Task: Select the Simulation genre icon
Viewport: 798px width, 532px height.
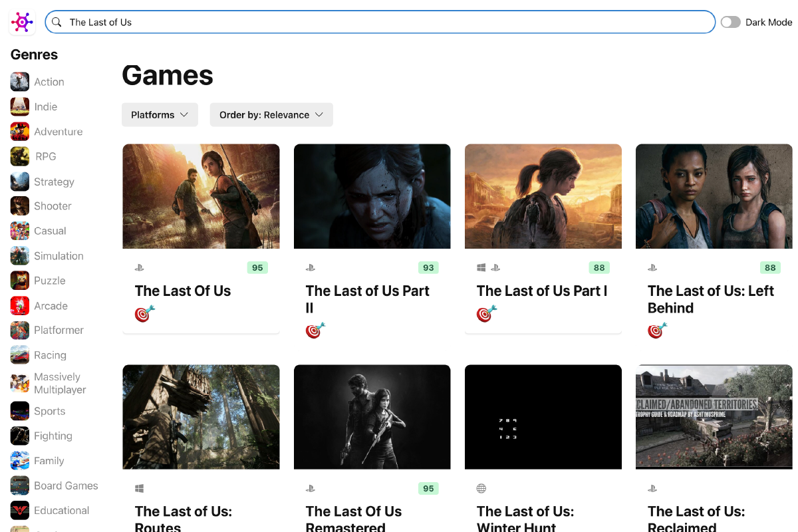Action: pyautogui.click(x=20, y=256)
